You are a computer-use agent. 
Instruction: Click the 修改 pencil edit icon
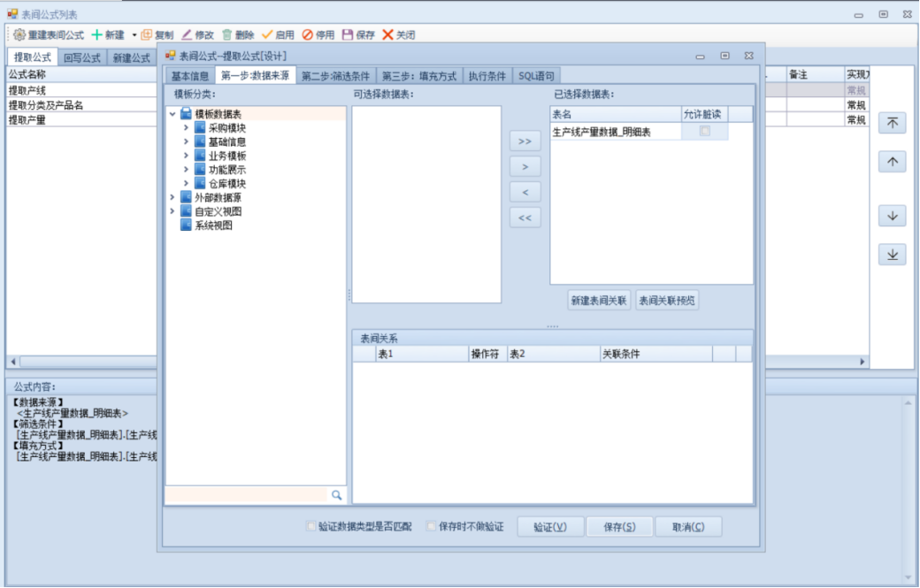[x=187, y=34]
